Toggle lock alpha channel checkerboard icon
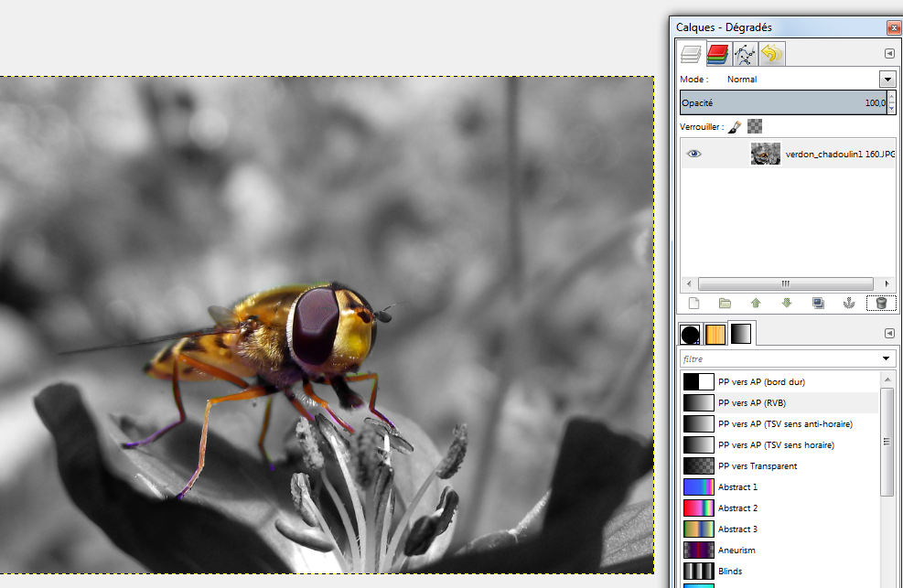The width and height of the screenshot is (903, 588). (755, 126)
